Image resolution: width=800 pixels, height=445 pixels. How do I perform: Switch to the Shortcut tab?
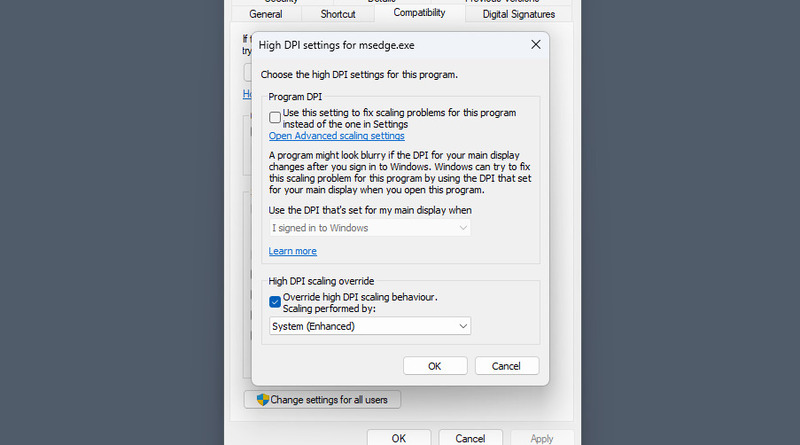point(338,14)
